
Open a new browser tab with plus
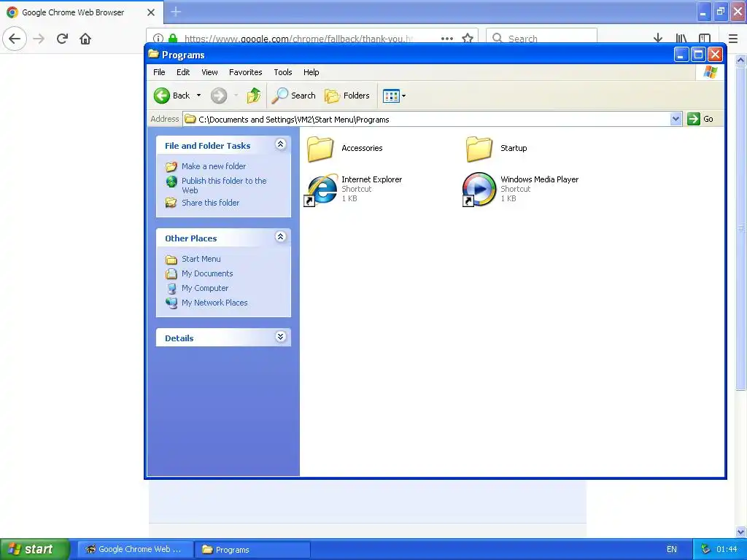176,12
